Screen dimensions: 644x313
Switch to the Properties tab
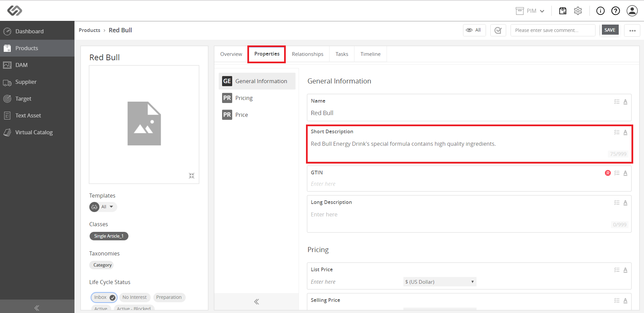point(267,54)
